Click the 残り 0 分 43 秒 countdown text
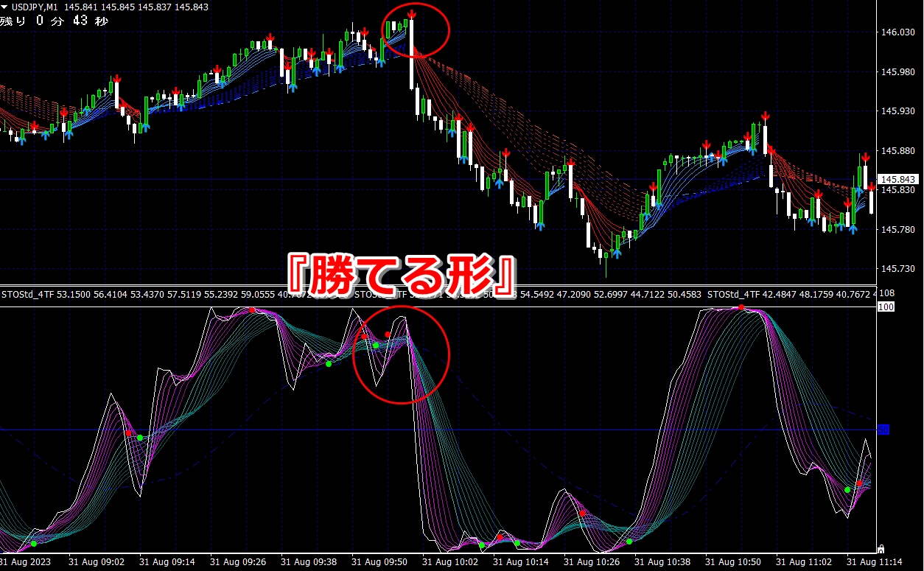The width and height of the screenshot is (924, 571). (55, 21)
